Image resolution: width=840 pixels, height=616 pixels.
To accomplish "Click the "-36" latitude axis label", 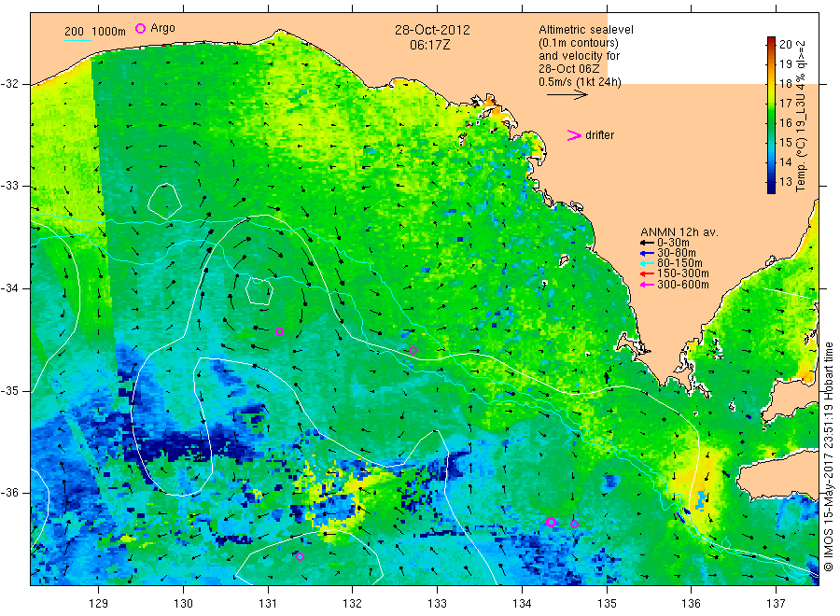I will pyautogui.click(x=9, y=492).
